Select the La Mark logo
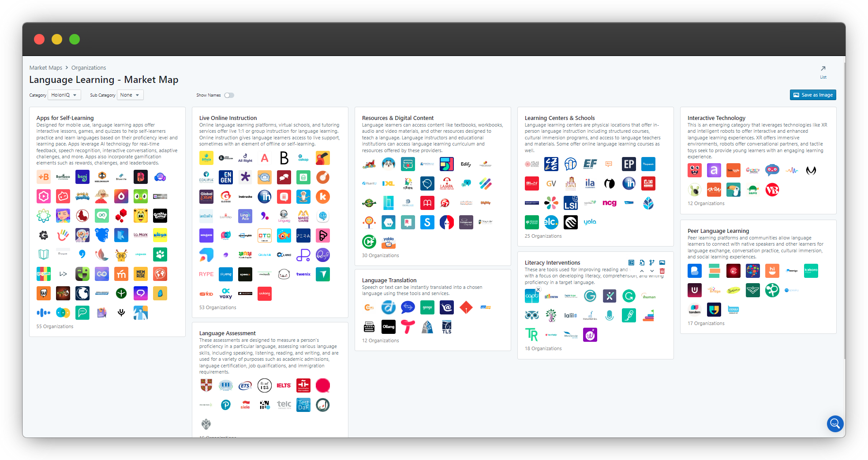868x460 pixels. pyautogui.click(x=140, y=236)
